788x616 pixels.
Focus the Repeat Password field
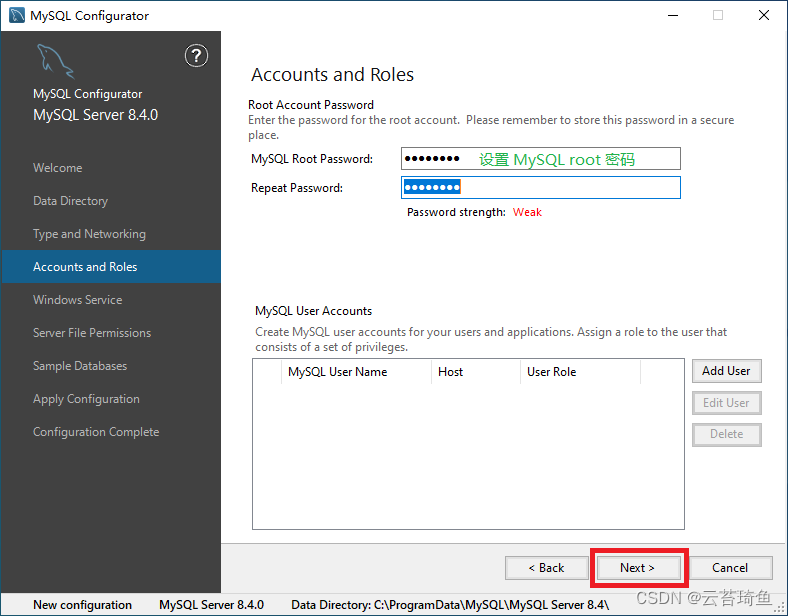(541, 187)
